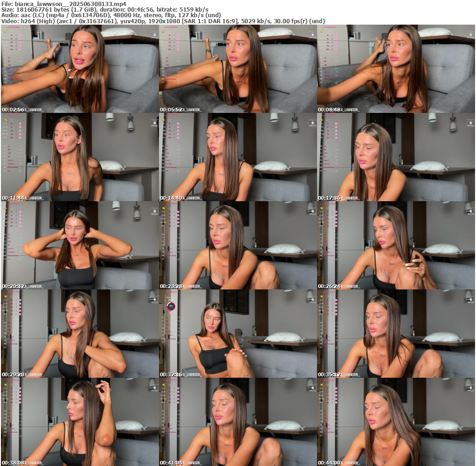Open the 00:20:32 frame
476x466 pixels.
(79, 245)
